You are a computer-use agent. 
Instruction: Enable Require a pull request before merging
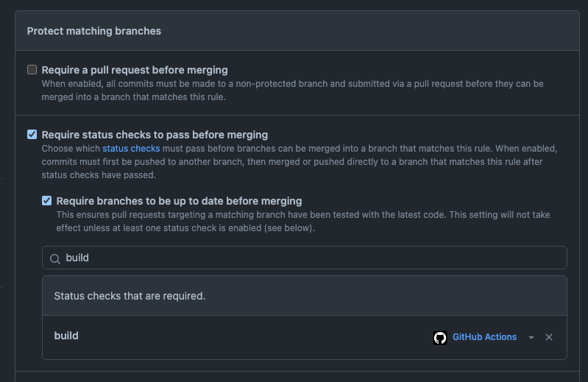coord(32,70)
